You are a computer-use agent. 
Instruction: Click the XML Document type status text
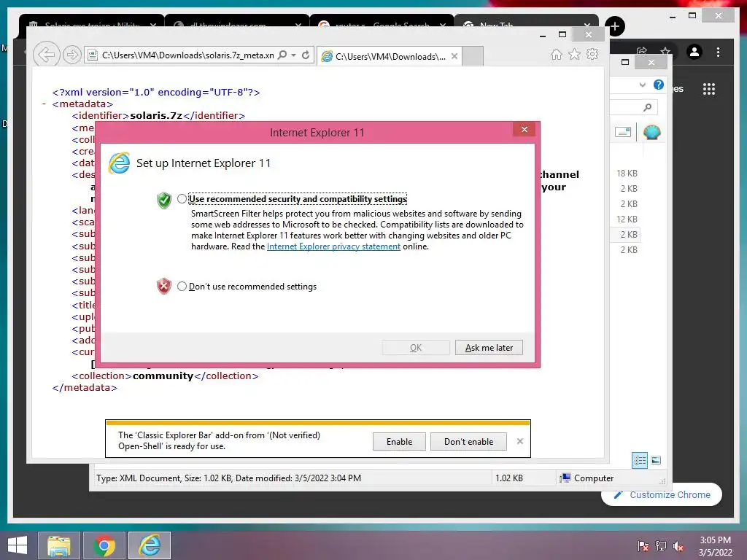pyautogui.click(x=228, y=478)
